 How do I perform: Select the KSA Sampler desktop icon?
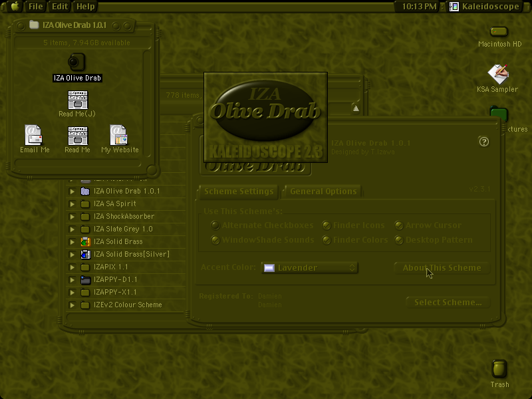tap(498, 74)
